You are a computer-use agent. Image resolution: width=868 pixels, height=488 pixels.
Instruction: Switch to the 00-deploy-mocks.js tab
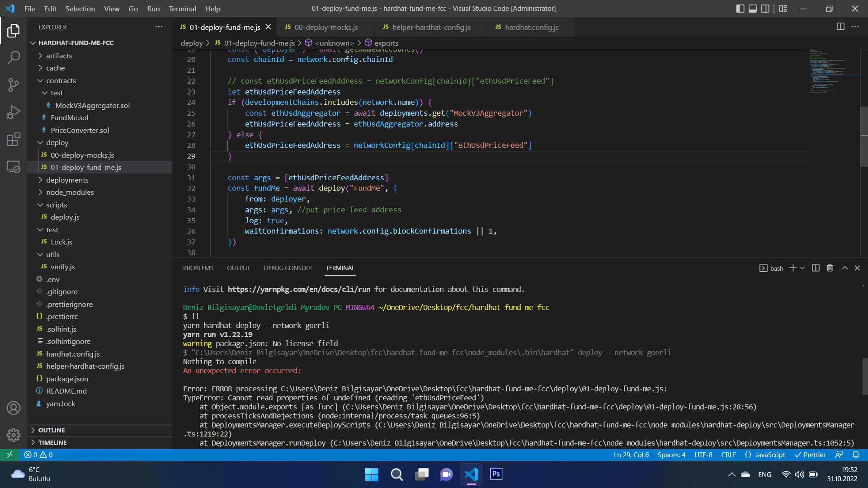point(325,27)
